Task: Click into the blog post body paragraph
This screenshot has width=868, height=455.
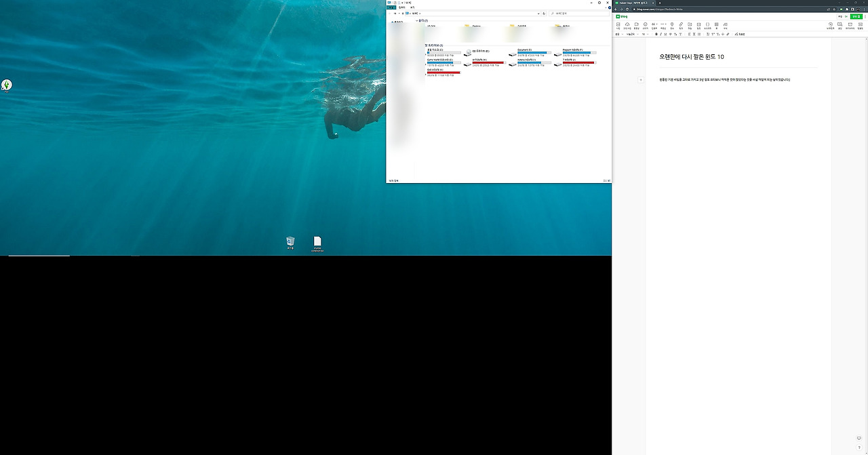Action: pyautogui.click(x=725, y=80)
